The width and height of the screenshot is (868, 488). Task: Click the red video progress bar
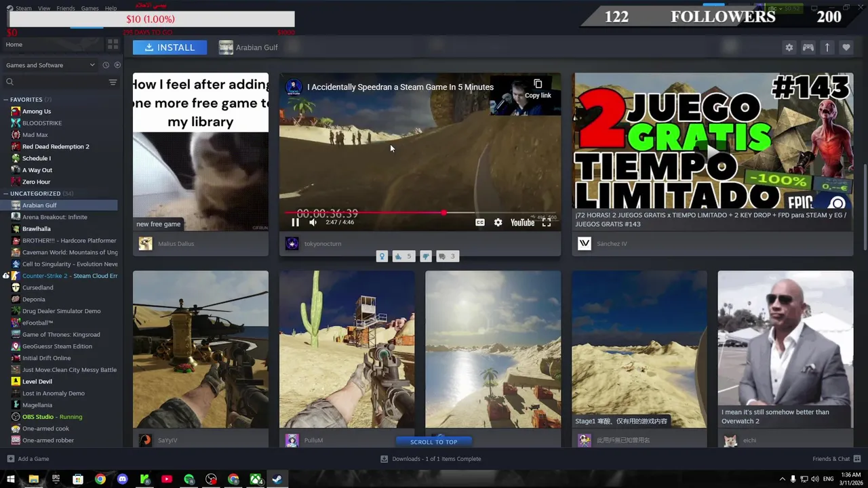click(x=420, y=213)
